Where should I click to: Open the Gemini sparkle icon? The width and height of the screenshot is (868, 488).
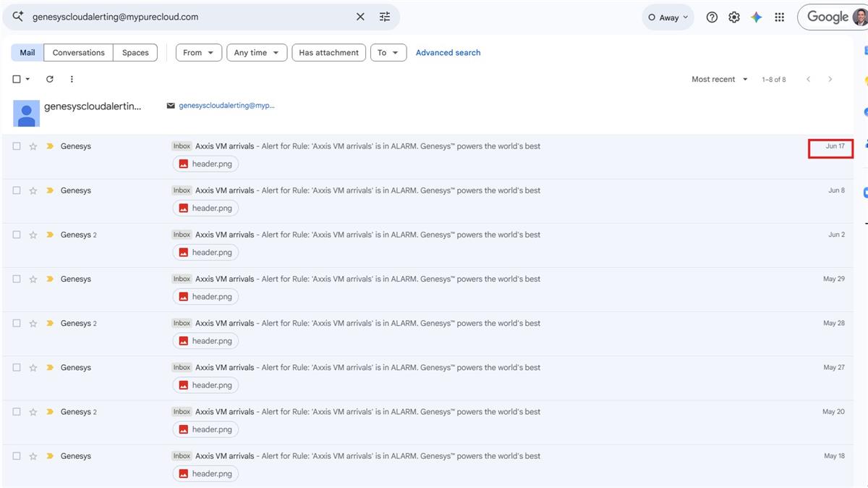(757, 17)
